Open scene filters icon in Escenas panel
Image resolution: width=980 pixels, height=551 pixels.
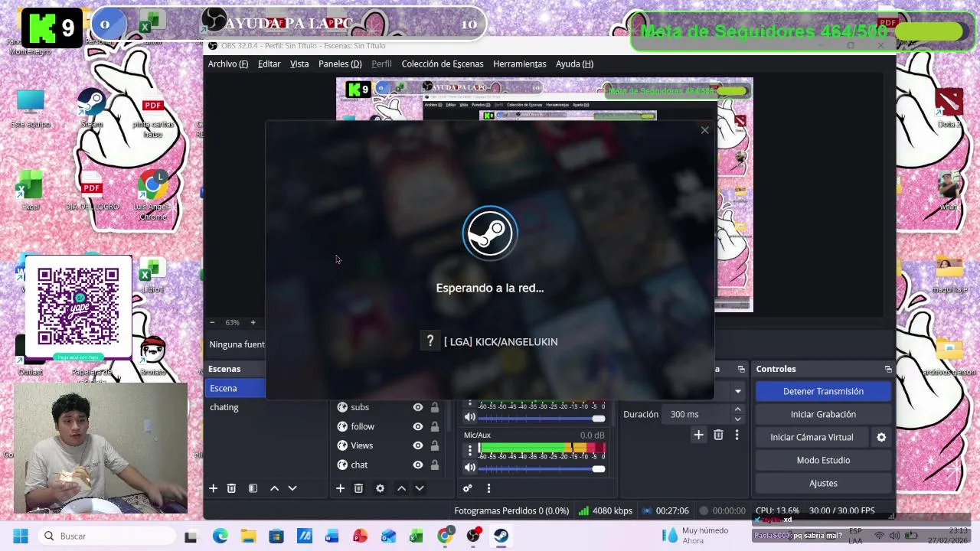click(x=253, y=488)
